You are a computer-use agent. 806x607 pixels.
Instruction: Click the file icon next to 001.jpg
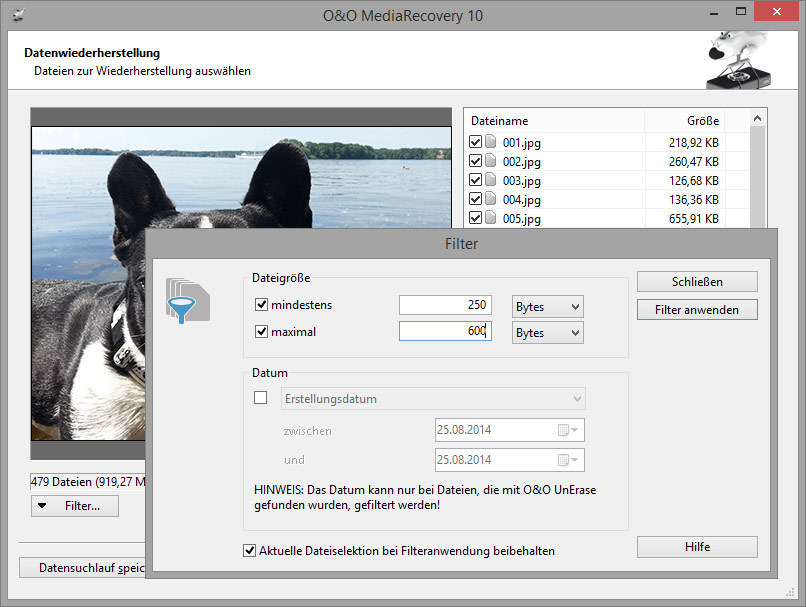pos(491,143)
